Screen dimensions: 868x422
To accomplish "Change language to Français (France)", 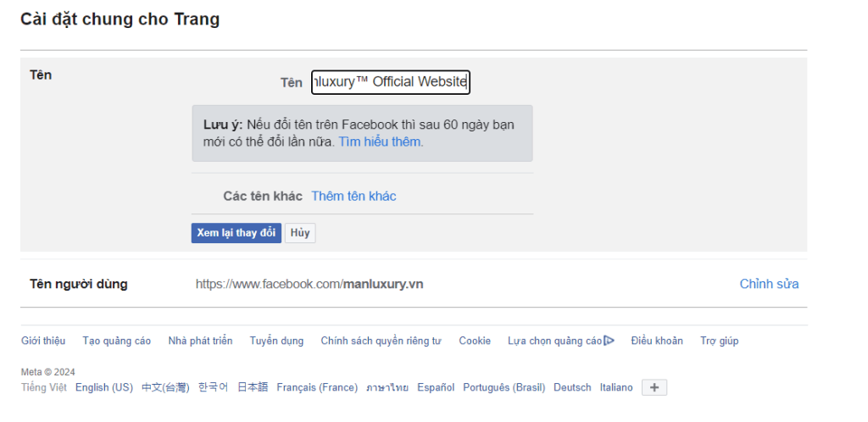I will click(317, 387).
